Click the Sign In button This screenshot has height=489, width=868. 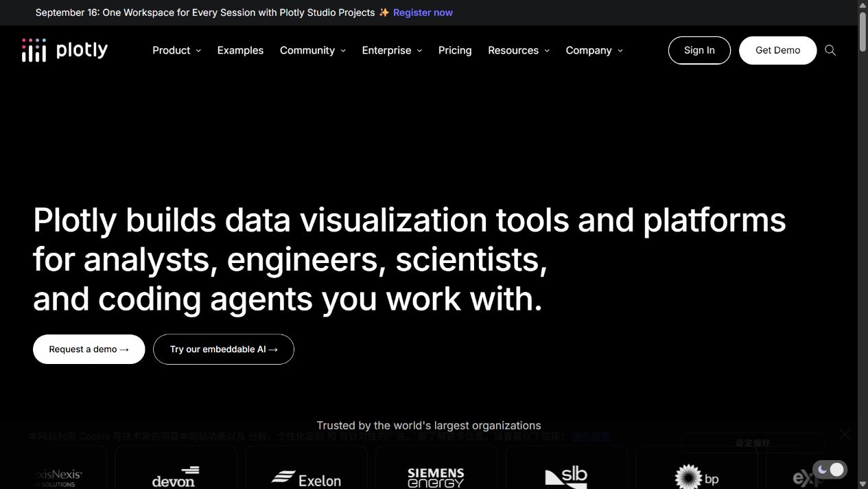tap(699, 50)
